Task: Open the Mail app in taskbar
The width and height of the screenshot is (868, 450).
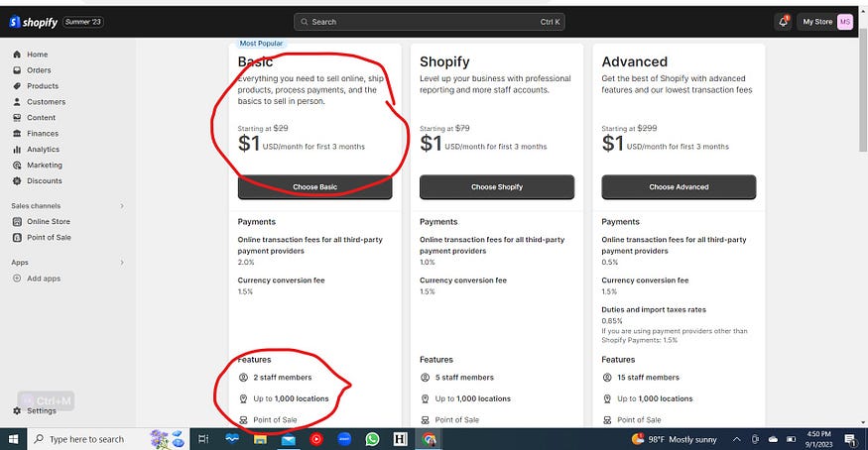Action: coord(288,439)
